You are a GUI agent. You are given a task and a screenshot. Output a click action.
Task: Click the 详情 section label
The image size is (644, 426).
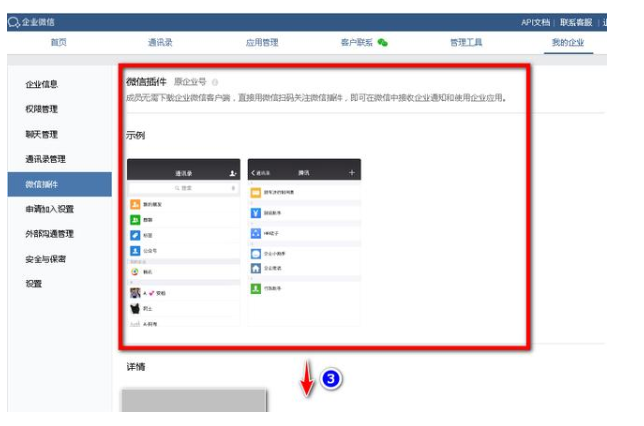coord(136,367)
